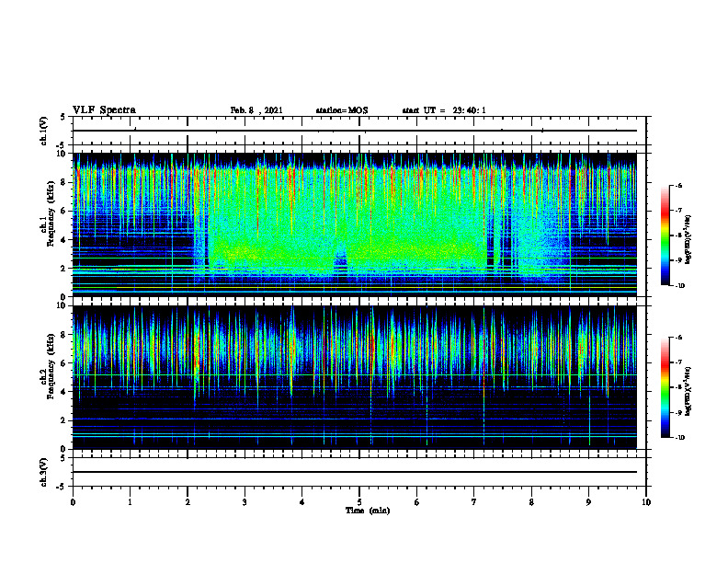The height and width of the screenshot is (563, 728).
Task: Click the ch.1 Frequency (kHz) axis label
Action: [x=48, y=224]
